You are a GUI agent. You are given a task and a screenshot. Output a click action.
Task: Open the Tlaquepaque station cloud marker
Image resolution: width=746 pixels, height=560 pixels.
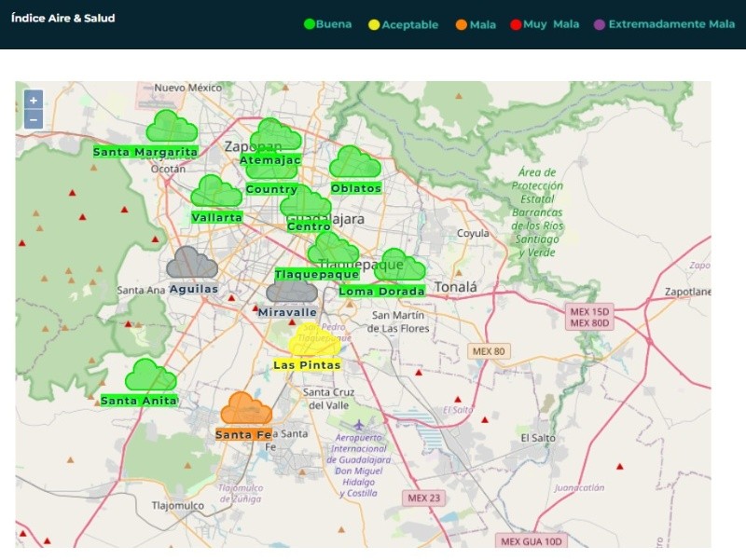coord(332,250)
